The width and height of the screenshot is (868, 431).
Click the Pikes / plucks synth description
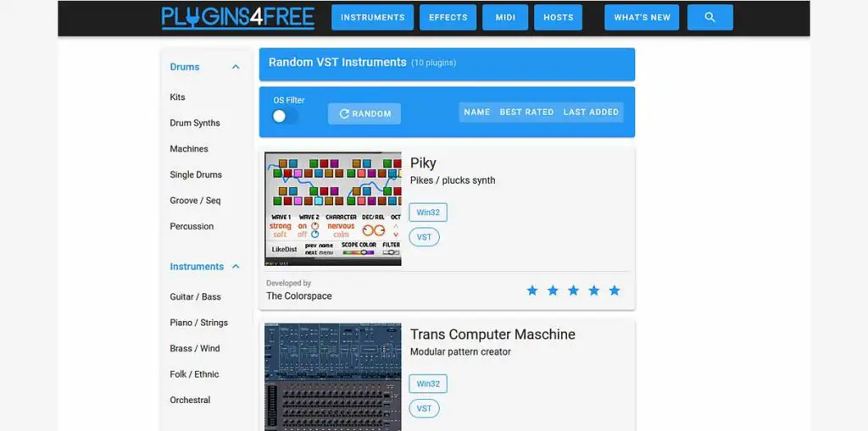point(453,180)
